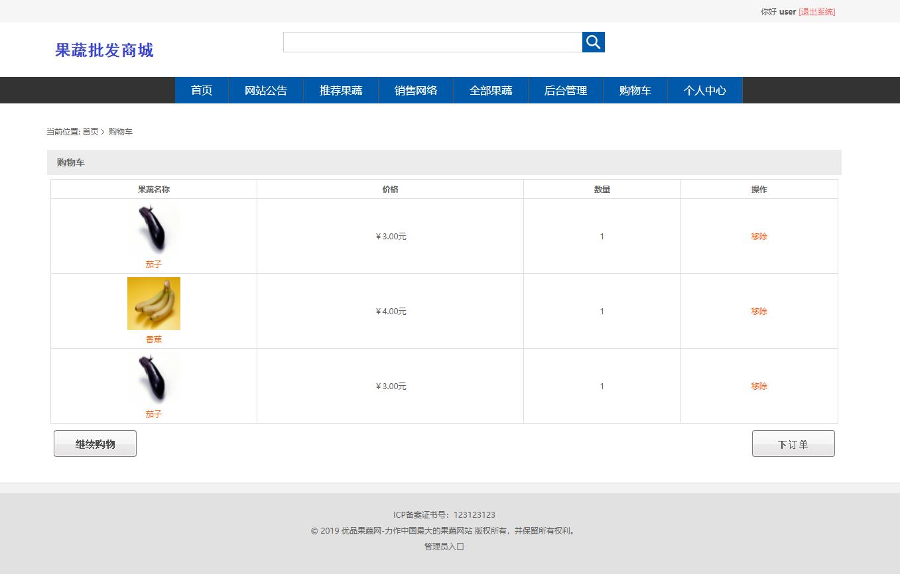
Task: Open the 首页 navigation menu item
Action: coord(201,90)
